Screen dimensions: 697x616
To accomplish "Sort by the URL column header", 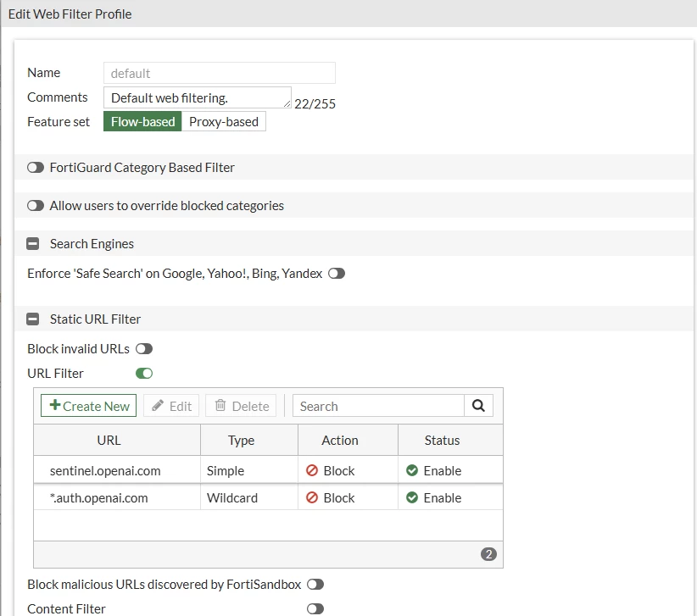I will [x=117, y=440].
